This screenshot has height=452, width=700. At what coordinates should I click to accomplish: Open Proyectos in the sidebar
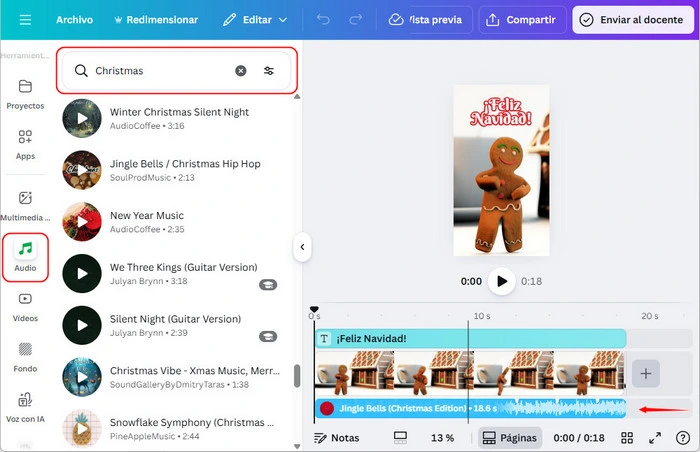click(25, 94)
